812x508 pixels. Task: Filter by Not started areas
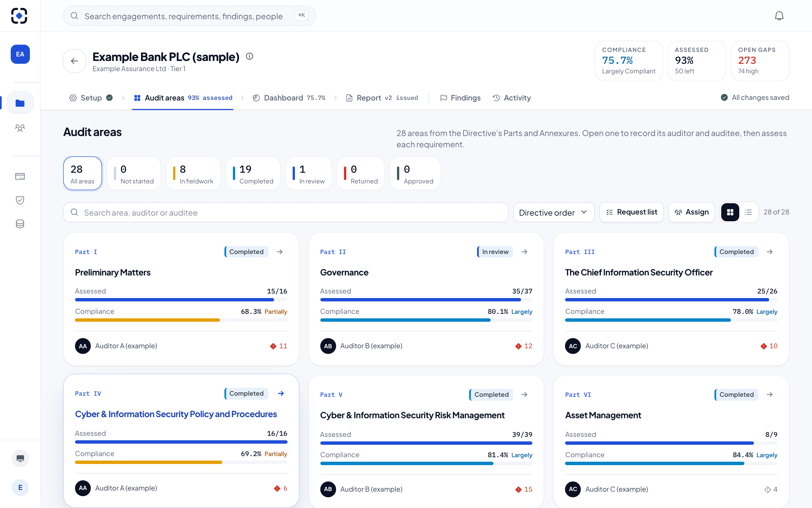click(134, 173)
